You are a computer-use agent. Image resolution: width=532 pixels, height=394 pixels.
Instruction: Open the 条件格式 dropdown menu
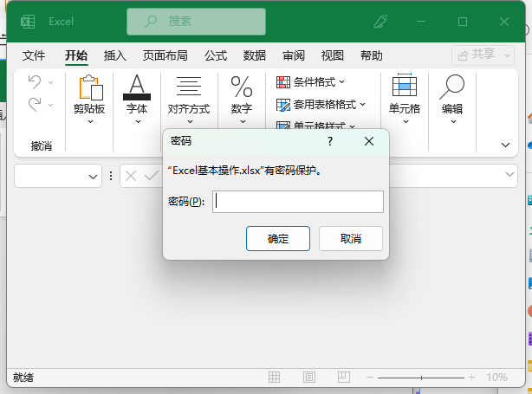tap(342, 81)
